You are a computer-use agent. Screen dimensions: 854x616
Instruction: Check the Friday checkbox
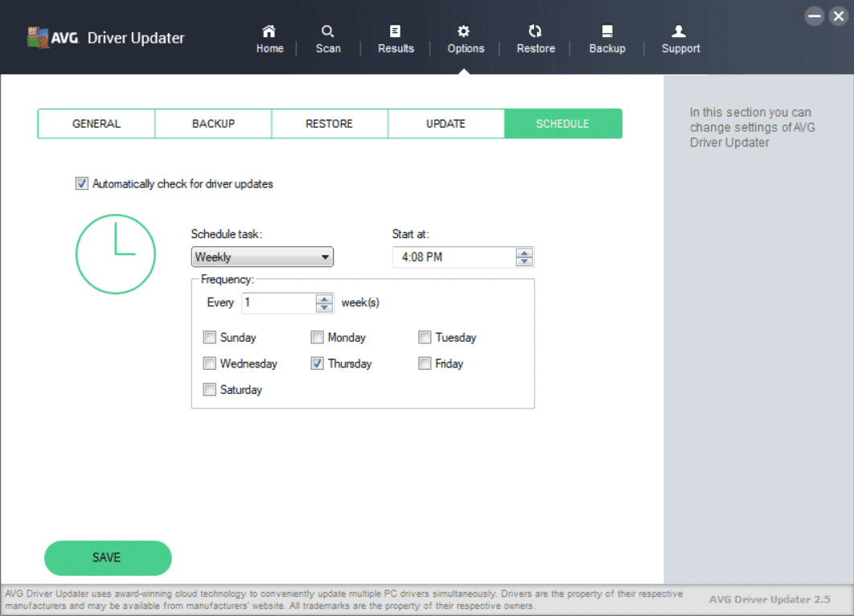(x=425, y=363)
